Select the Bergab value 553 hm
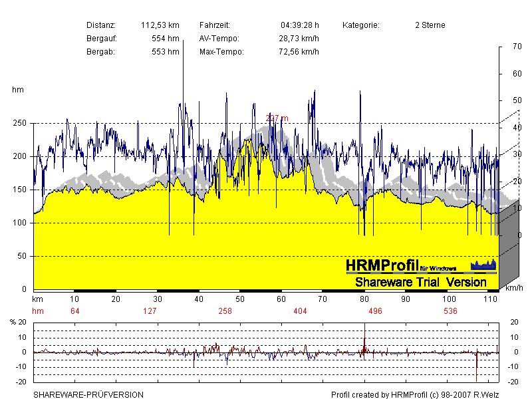 [x=165, y=52]
